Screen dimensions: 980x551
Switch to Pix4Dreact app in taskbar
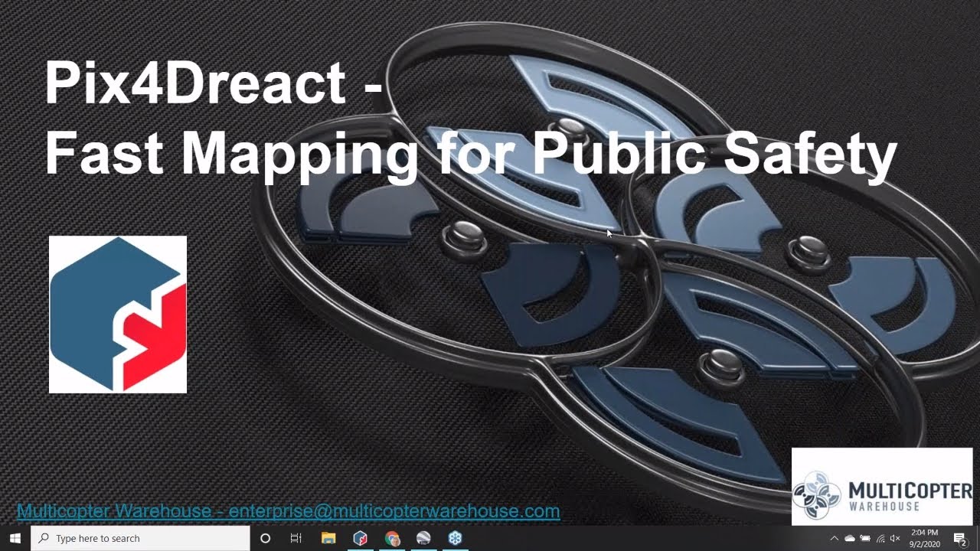(360, 538)
